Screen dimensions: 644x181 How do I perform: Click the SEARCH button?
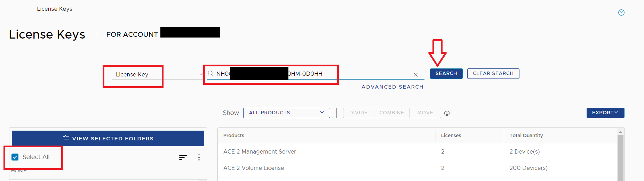tap(446, 74)
